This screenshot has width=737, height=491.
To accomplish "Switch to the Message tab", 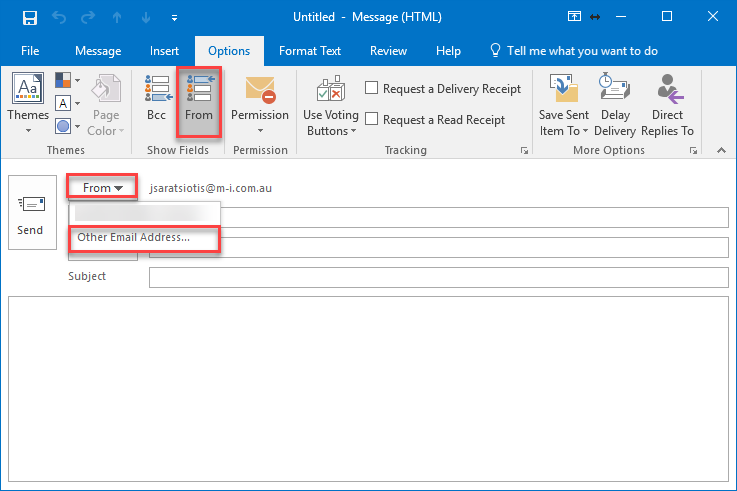I will [98, 51].
